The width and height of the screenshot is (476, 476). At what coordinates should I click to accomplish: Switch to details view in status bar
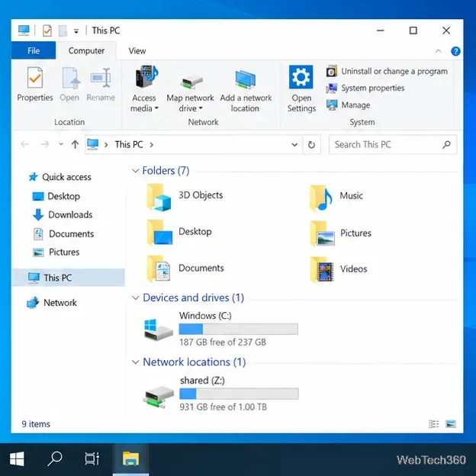pos(433,424)
